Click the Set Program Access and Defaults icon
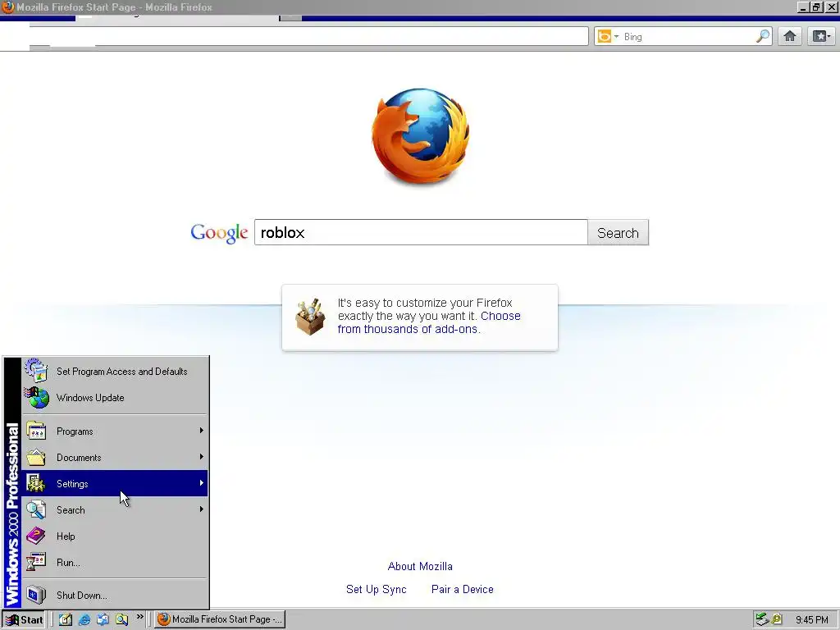This screenshot has width=840, height=630. pyautogui.click(x=36, y=370)
